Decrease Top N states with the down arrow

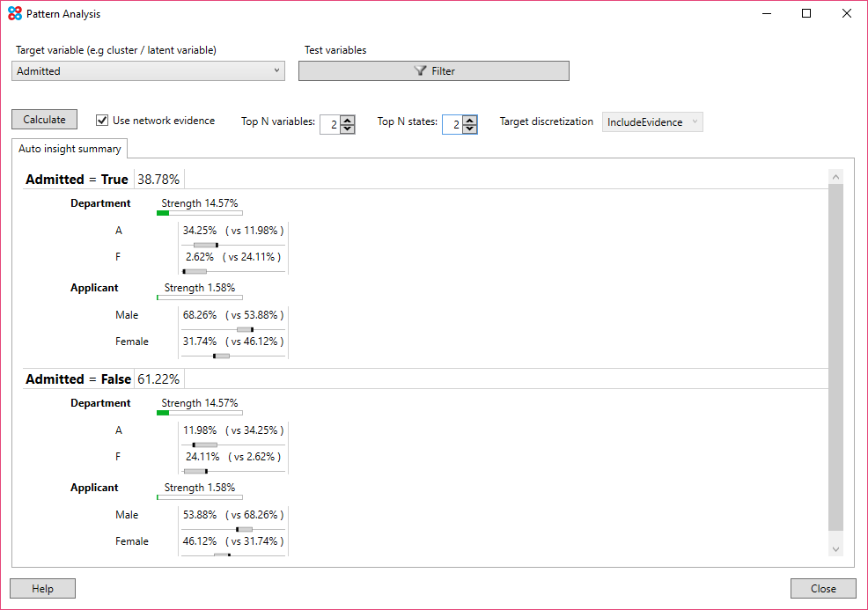coord(470,129)
